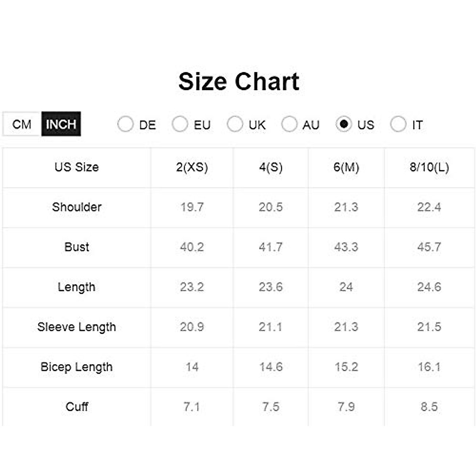Select the DE radio button
476x476 pixels.
point(125,124)
